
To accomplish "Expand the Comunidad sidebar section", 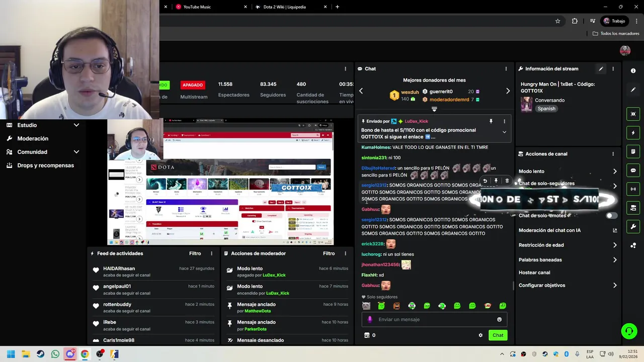I will point(76,152).
